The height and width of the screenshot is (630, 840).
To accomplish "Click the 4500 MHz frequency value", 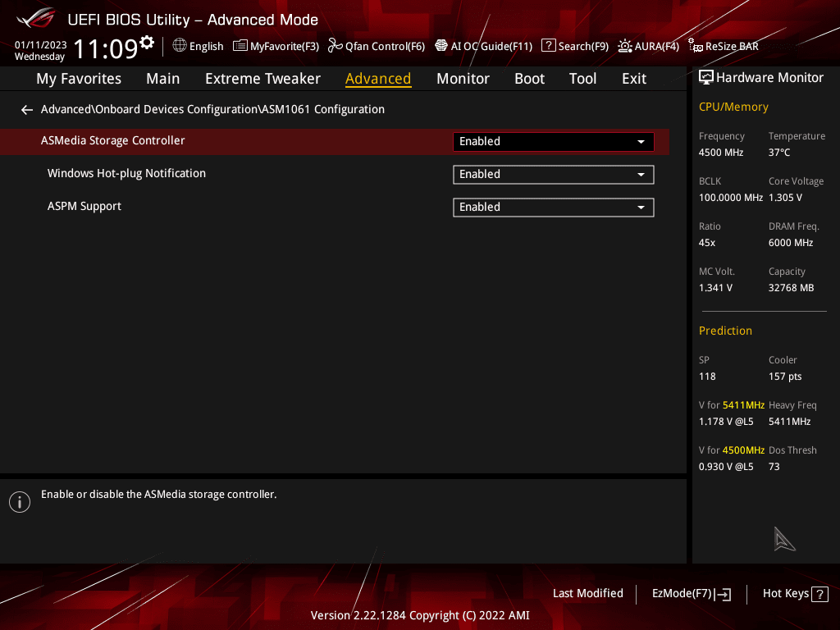I will [721, 153].
